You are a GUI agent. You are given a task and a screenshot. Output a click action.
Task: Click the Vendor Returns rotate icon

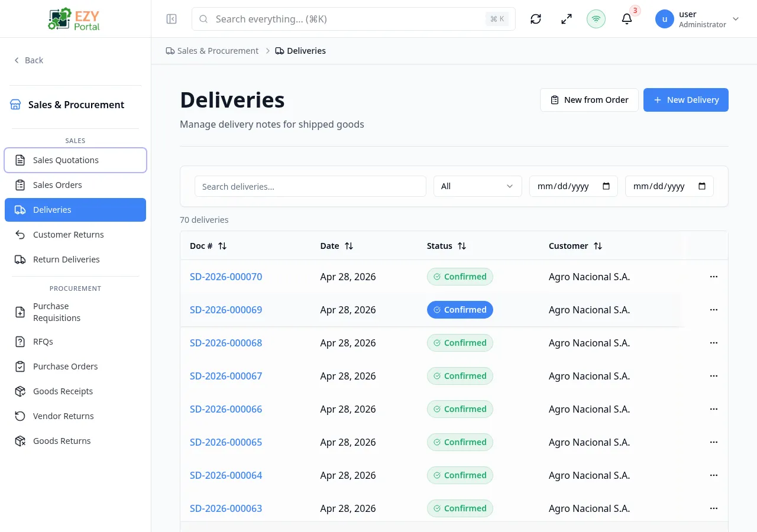pos(20,416)
